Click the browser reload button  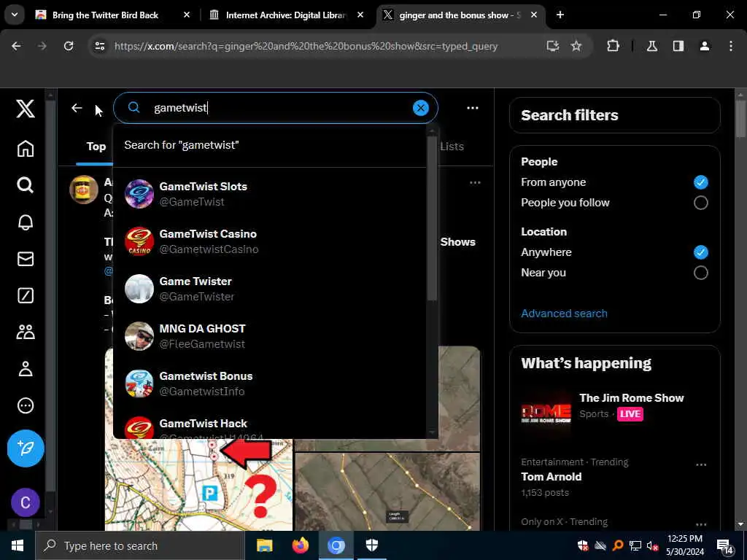point(69,46)
